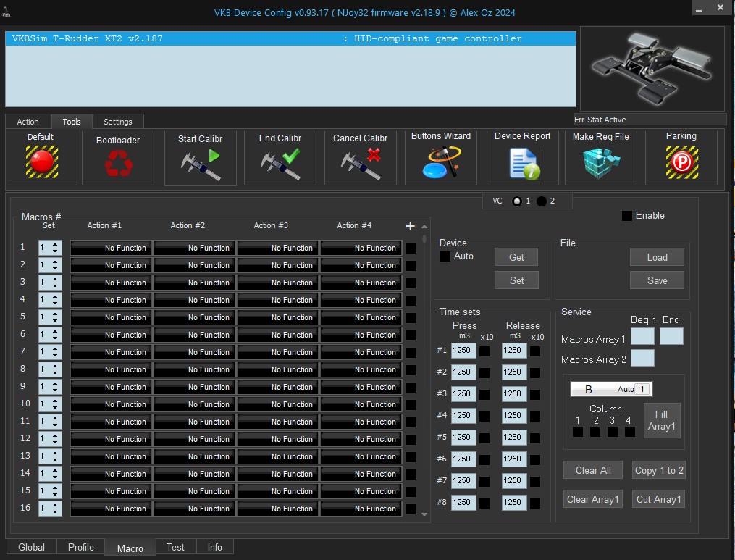
Task: Click the Press mS field for time set #1
Action: (463, 351)
